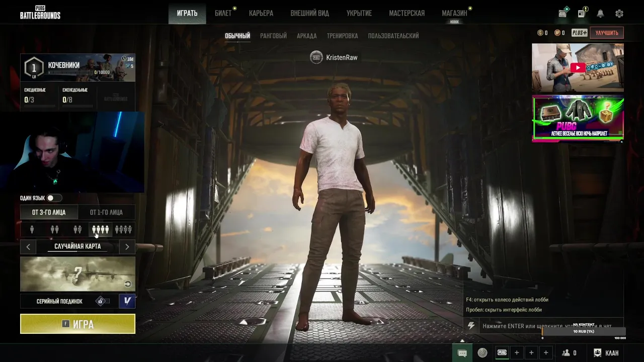
Task: Go to previous map with left arrow
Action: coord(28,246)
